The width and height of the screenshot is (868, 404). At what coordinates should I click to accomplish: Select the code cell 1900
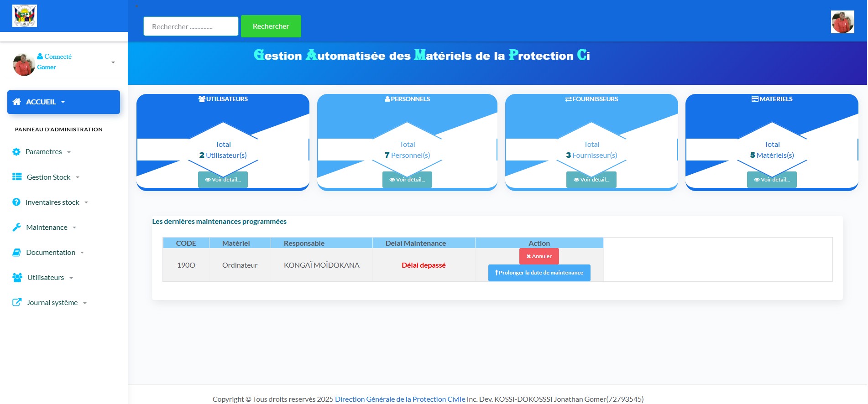pos(186,265)
